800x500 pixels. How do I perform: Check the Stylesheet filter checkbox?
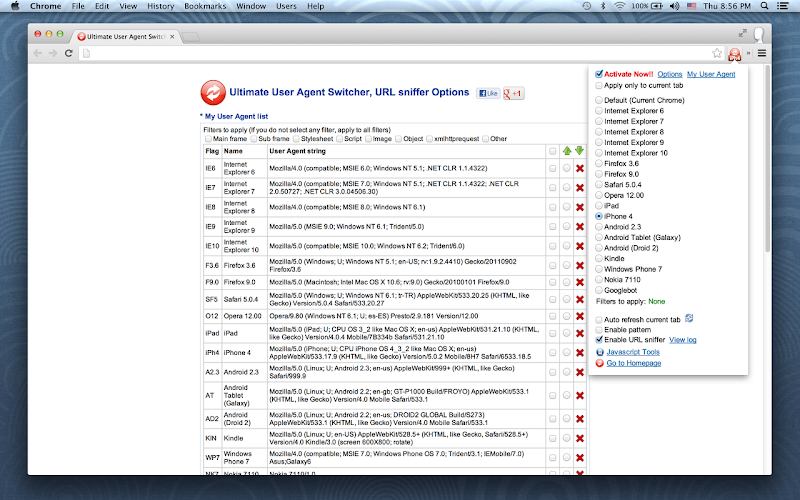[296, 139]
